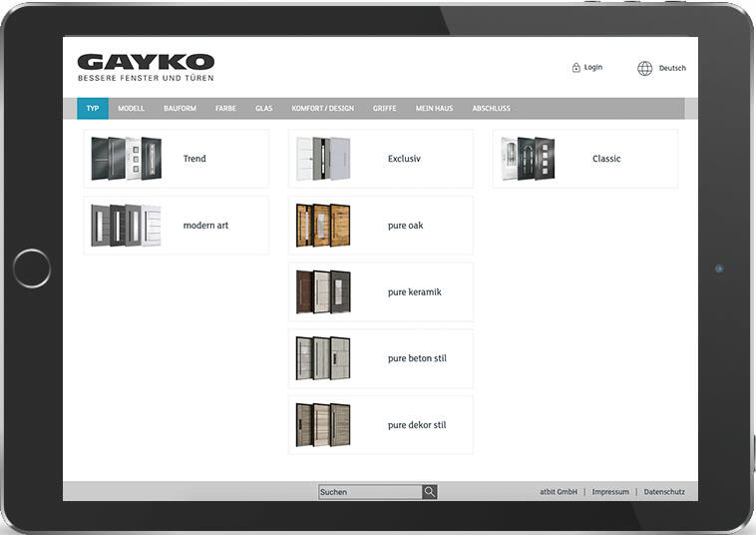
Task: Open the Datenschutz link
Action: 664,492
